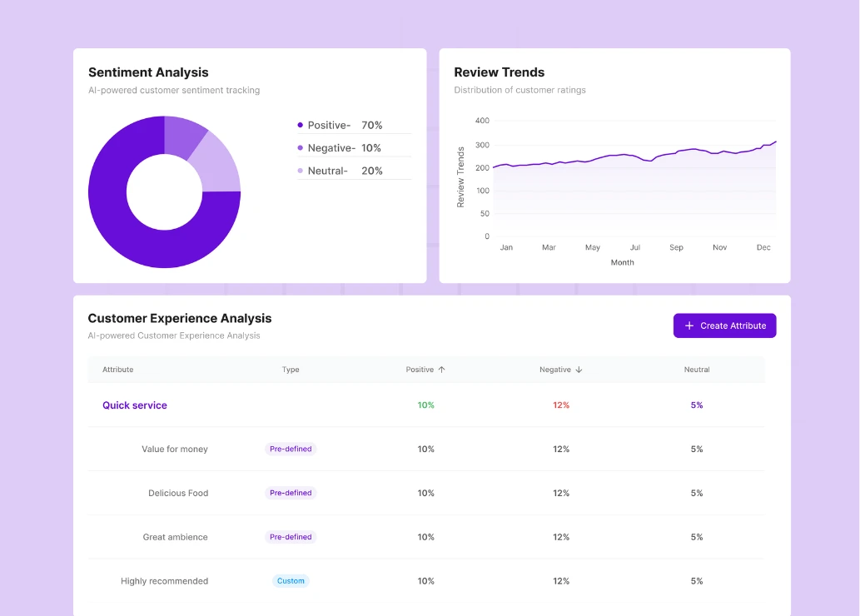The image size is (860, 616).
Task: Open the Quick service attribute row
Action: [x=426, y=405]
